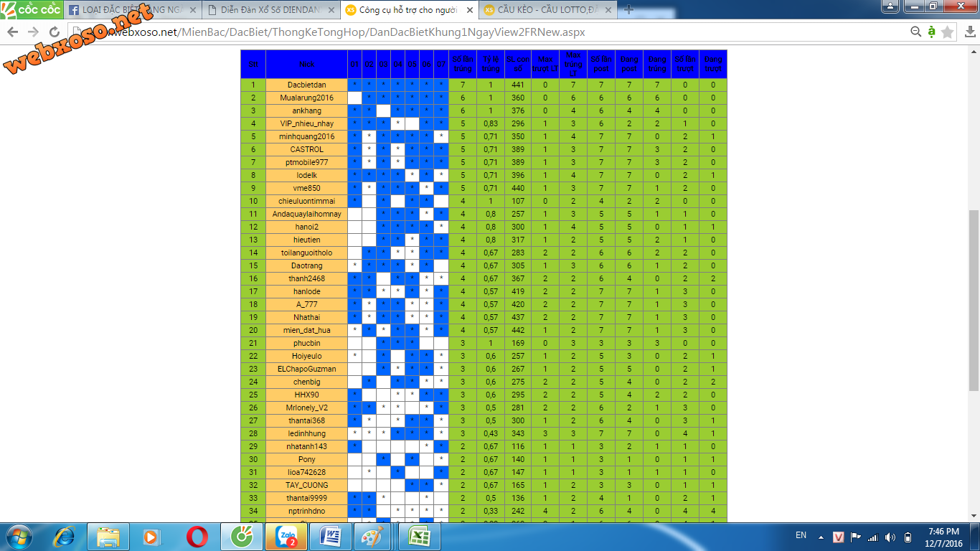Open the Paint app in the taskbar

pos(373,537)
